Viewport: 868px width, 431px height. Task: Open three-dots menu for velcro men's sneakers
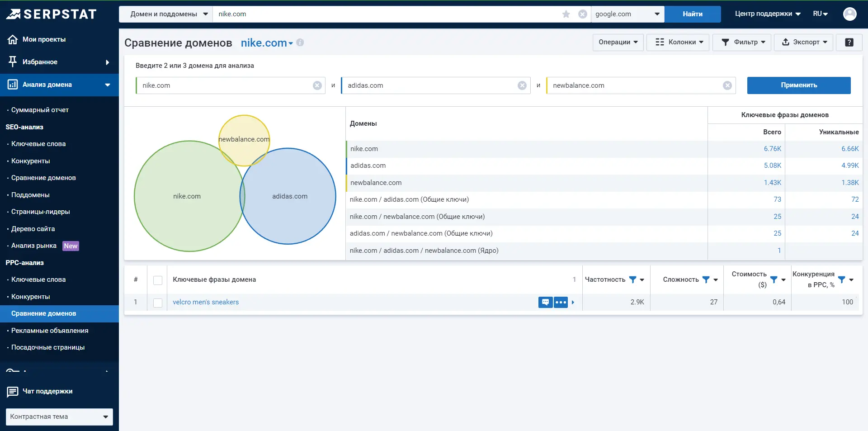(561, 302)
